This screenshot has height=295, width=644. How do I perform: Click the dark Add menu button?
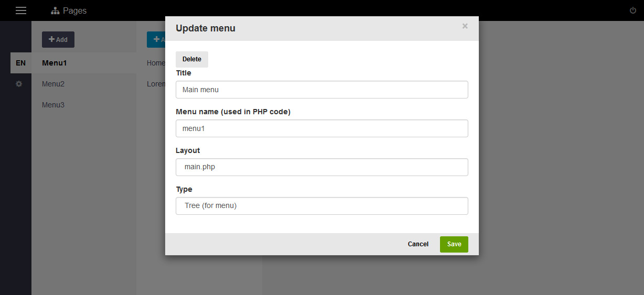(x=58, y=40)
